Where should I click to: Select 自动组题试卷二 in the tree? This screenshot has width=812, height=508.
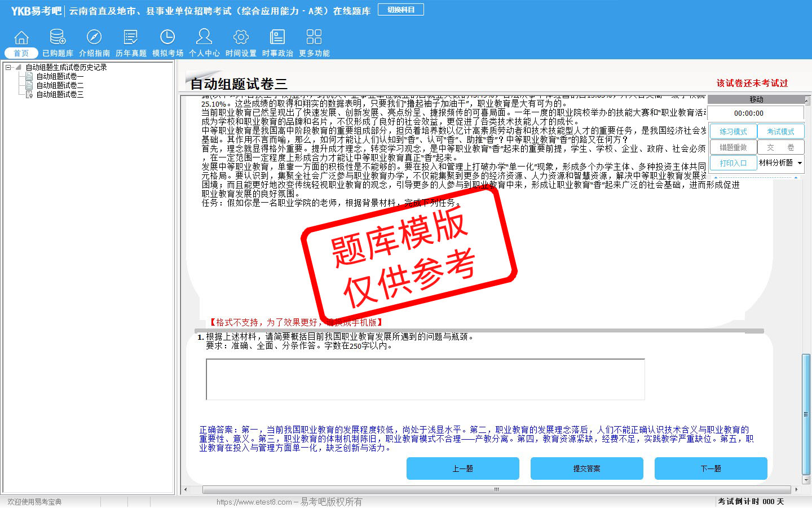pyautogui.click(x=60, y=85)
